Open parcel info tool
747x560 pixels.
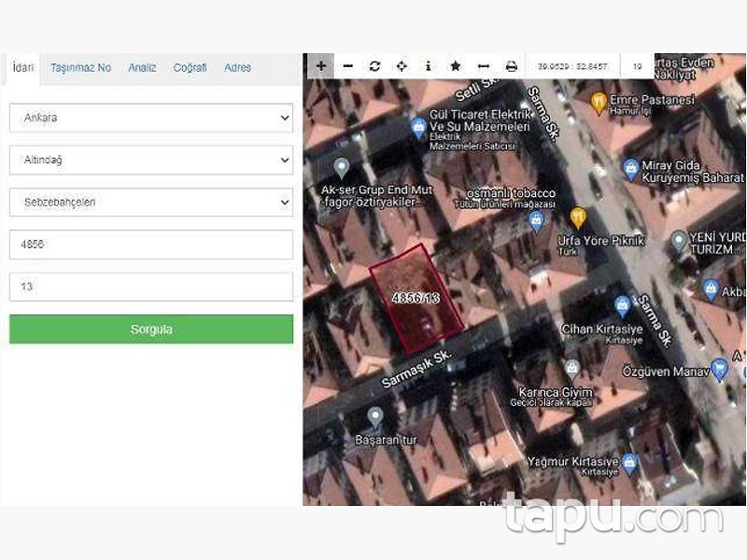(x=429, y=66)
